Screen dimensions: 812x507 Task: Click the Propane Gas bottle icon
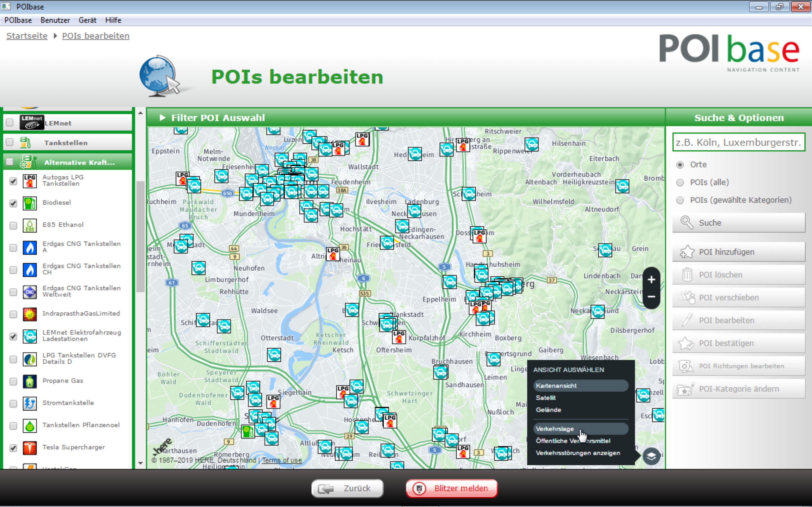click(30, 381)
